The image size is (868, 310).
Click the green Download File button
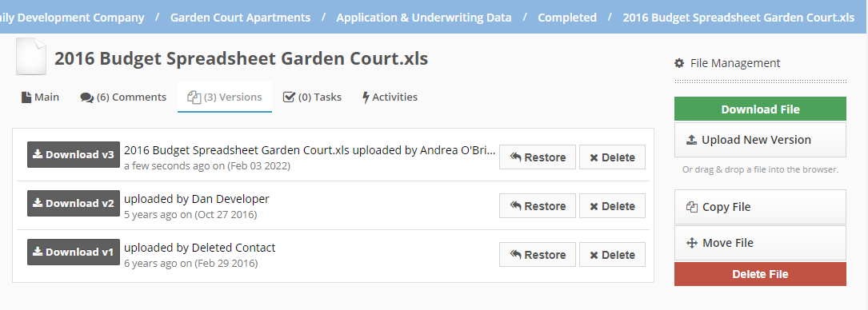[760, 109]
